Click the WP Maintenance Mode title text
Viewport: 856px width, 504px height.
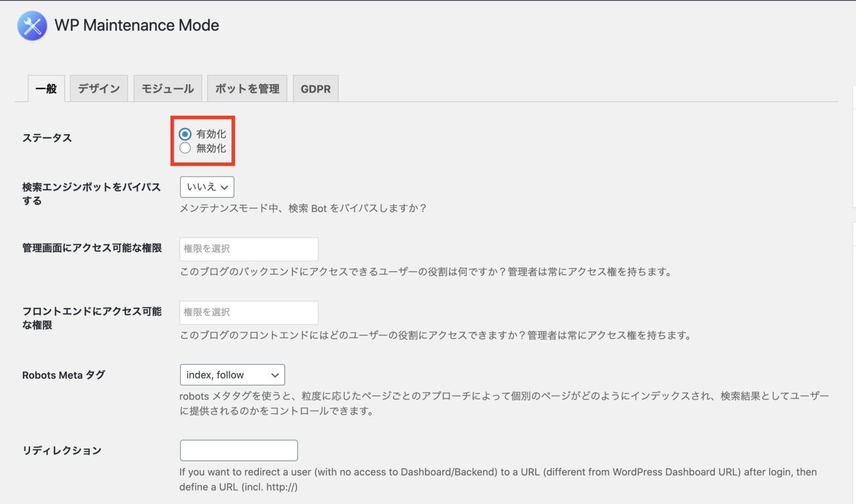tap(137, 26)
